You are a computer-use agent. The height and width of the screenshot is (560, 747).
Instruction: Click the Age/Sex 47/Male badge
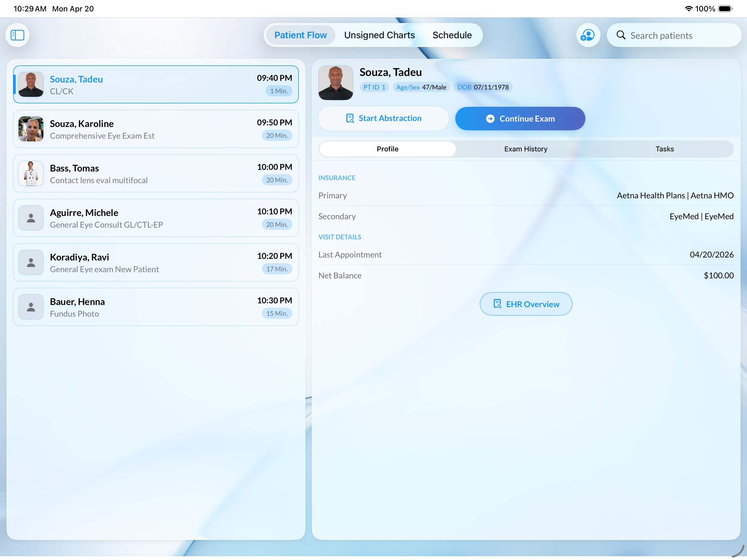[421, 87]
